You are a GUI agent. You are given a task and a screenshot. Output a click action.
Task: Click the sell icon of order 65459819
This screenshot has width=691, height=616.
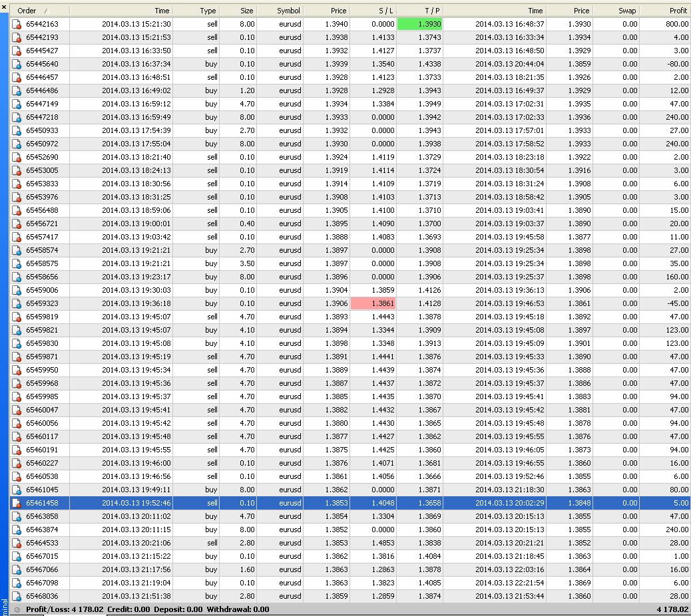pyautogui.click(x=16, y=317)
